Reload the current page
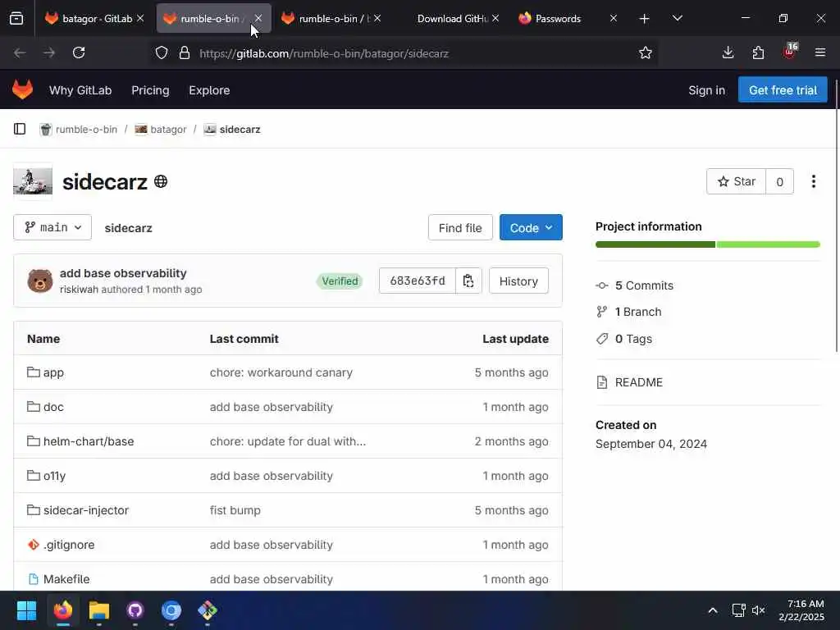The width and height of the screenshot is (840, 630). (x=79, y=52)
